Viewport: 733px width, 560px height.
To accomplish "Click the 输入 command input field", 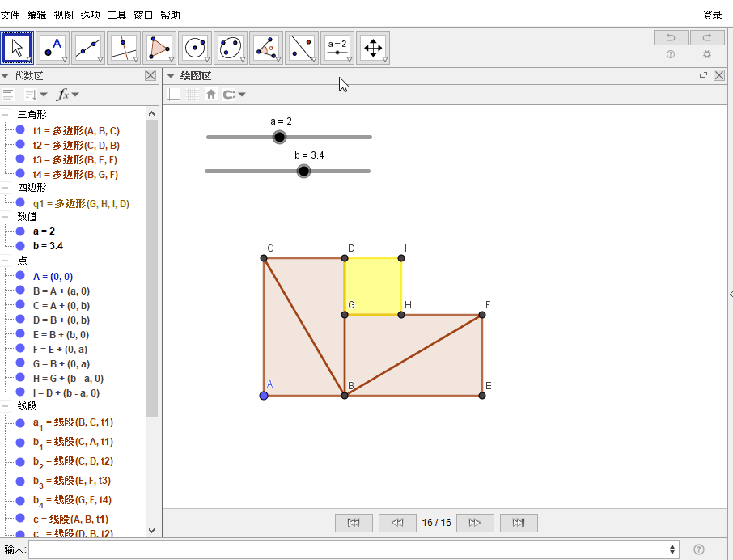I will pos(348,550).
